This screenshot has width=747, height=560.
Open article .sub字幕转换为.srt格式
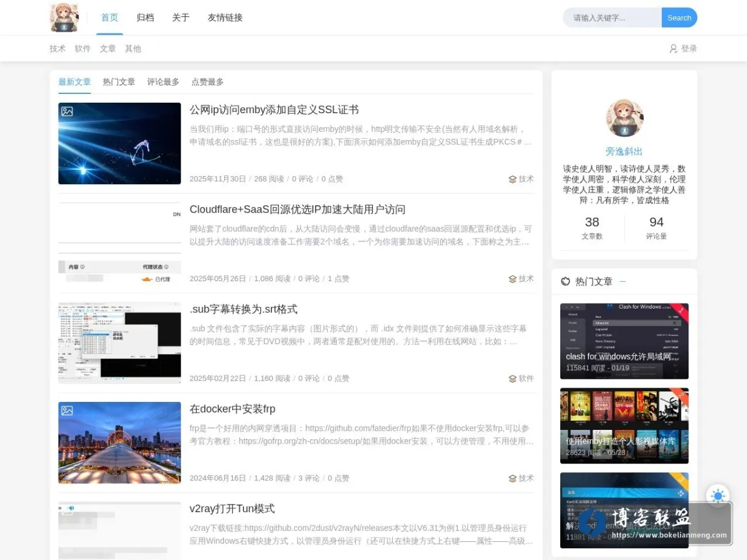pos(243,309)
